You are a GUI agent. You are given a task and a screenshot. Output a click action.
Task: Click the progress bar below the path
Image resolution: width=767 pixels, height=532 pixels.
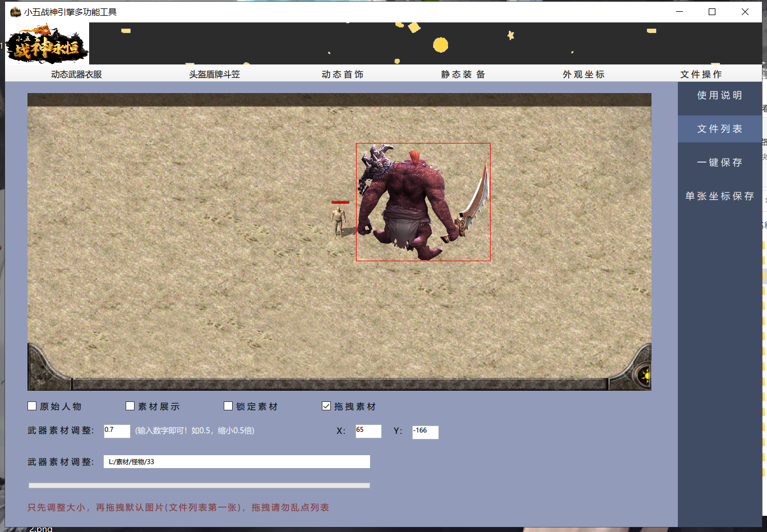(x=199, y=485)
